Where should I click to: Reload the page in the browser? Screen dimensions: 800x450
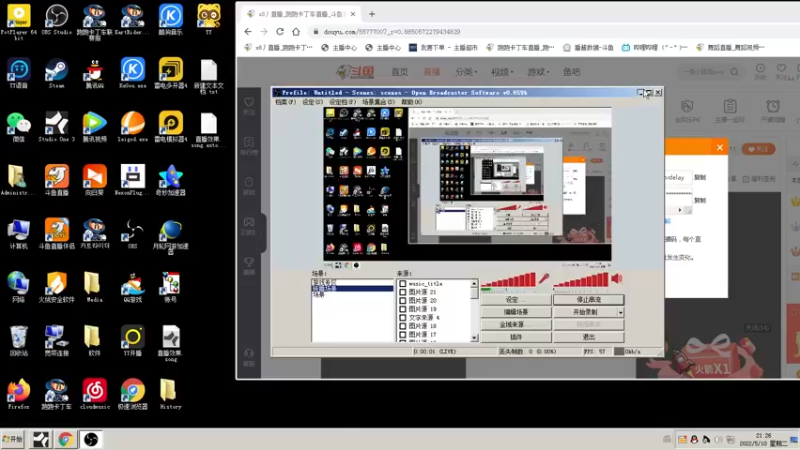point(280,32)
